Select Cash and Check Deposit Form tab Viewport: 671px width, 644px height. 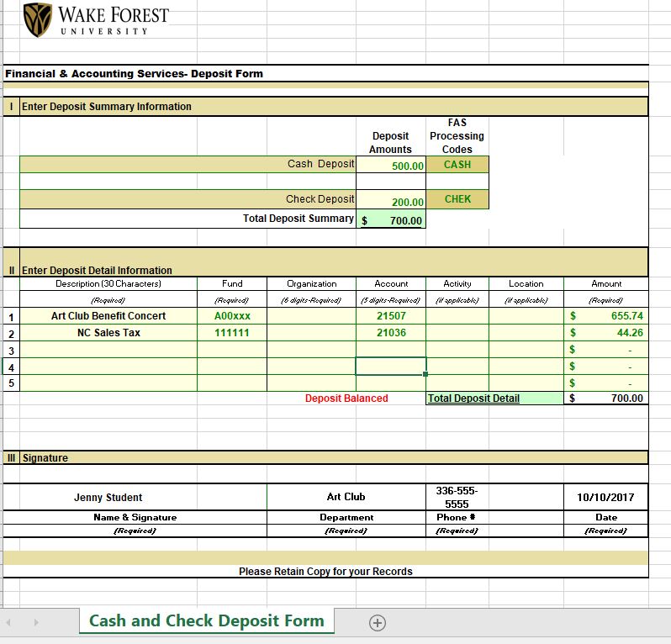tap(207, 621)
